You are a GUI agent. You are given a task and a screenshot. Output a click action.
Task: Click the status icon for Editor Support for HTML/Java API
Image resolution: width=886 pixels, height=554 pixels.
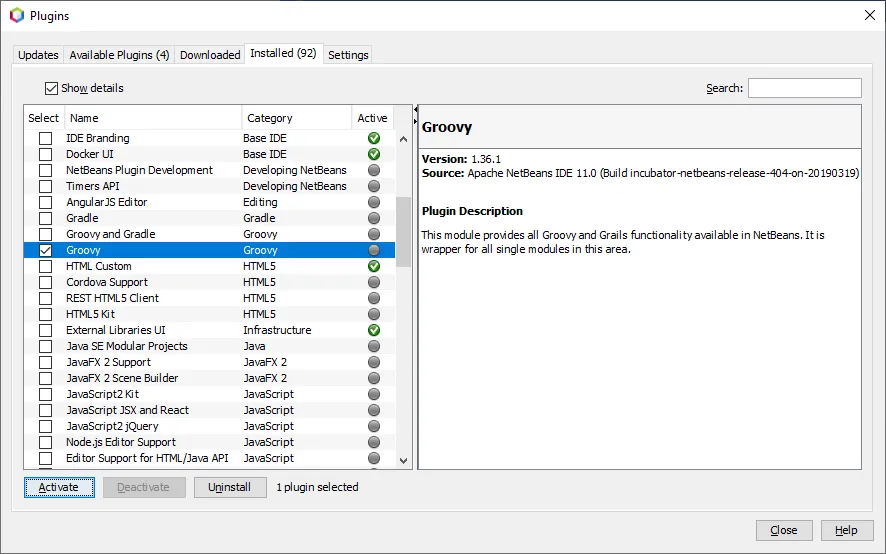coord(373,458)
